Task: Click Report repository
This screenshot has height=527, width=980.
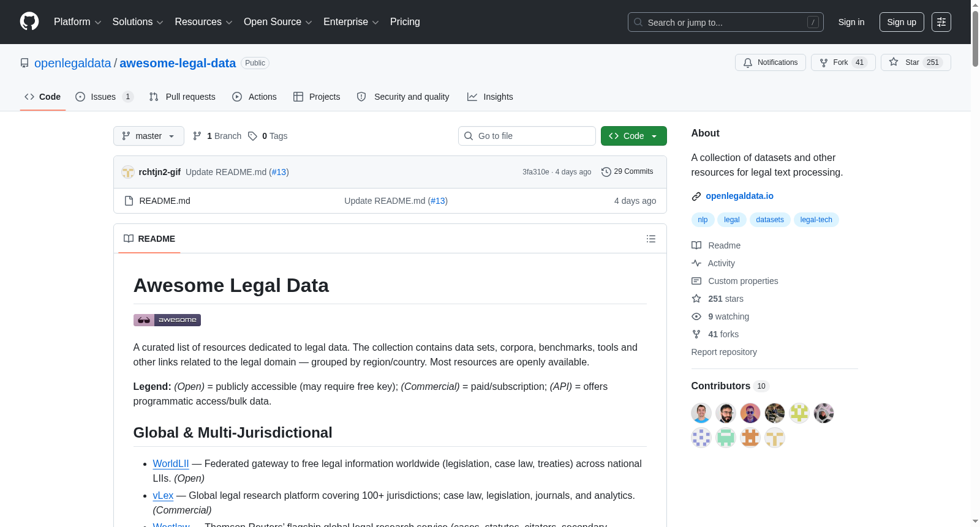Action: [x=724, y=352]
